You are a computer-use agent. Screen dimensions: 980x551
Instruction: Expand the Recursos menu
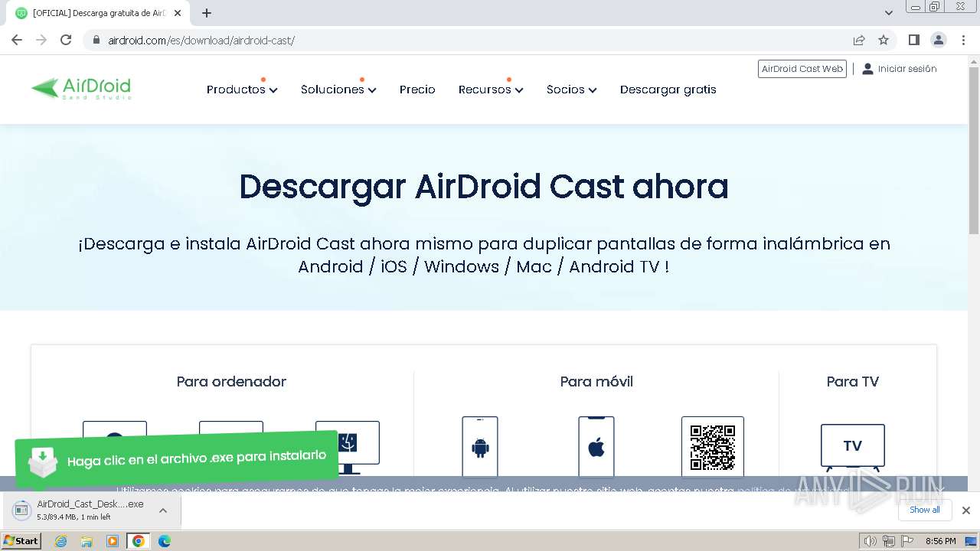click(491, 90)
